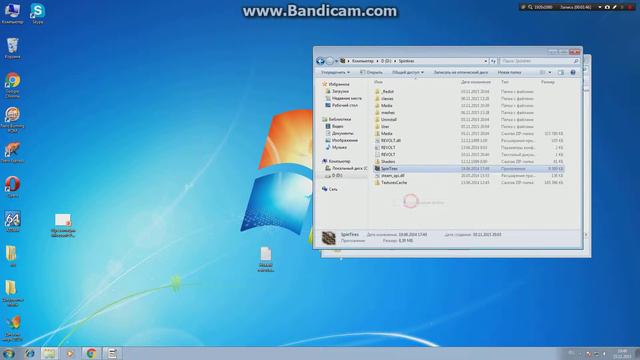Select Google Chrome desktop shortcut

(12, 85)
